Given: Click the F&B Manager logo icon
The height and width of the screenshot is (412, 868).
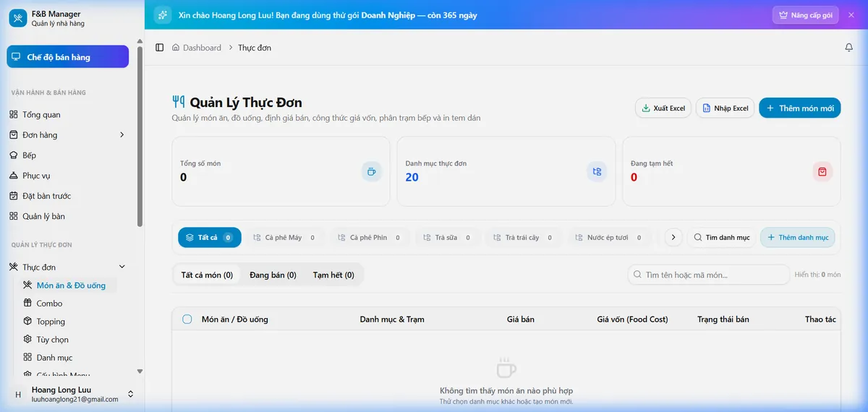Looking at the screenshot, I should 17,18.
